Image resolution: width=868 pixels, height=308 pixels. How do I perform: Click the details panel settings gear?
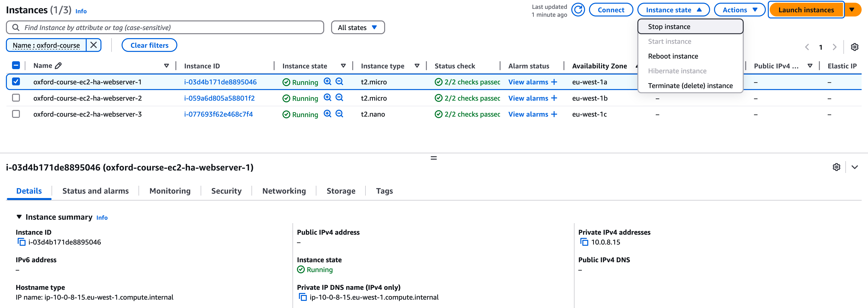click(836, 167)
